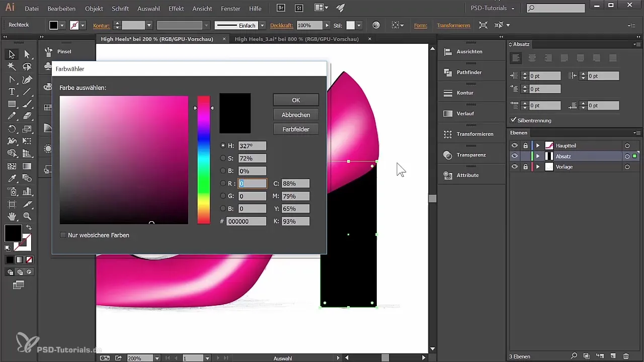Open the Pinsel (Brushes) panel
644x362 pixels.
point(64,51)
